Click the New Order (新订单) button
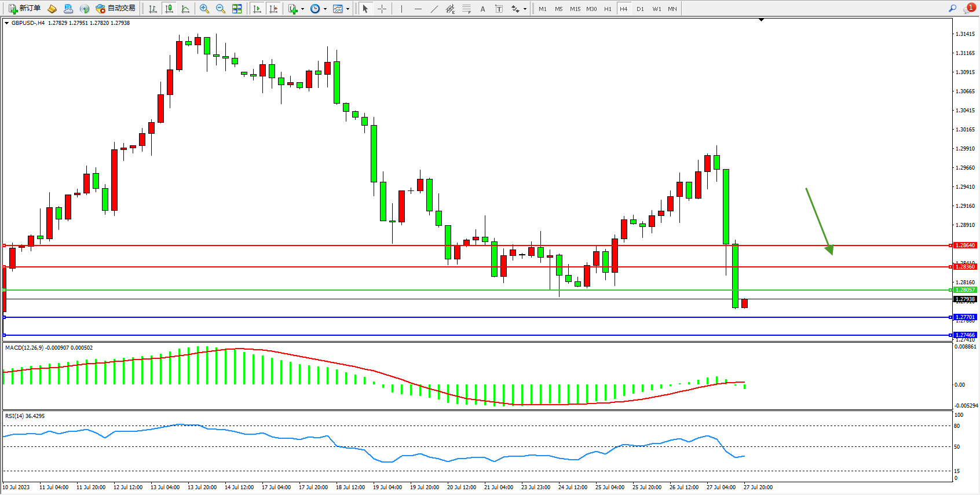Image resolution: width=980 pixels, height=495 pixels. (x=24, y=9)
